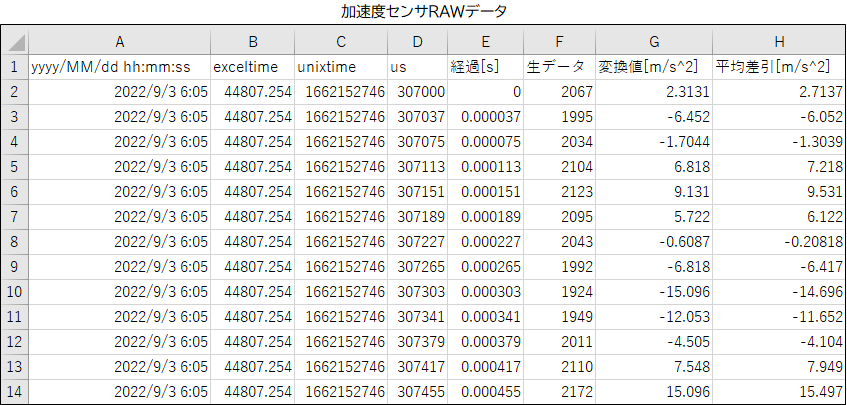Click cell with value -4.104
Viewport: 847px width, 405px height.
pyautogui.click(x=779, y=341)
